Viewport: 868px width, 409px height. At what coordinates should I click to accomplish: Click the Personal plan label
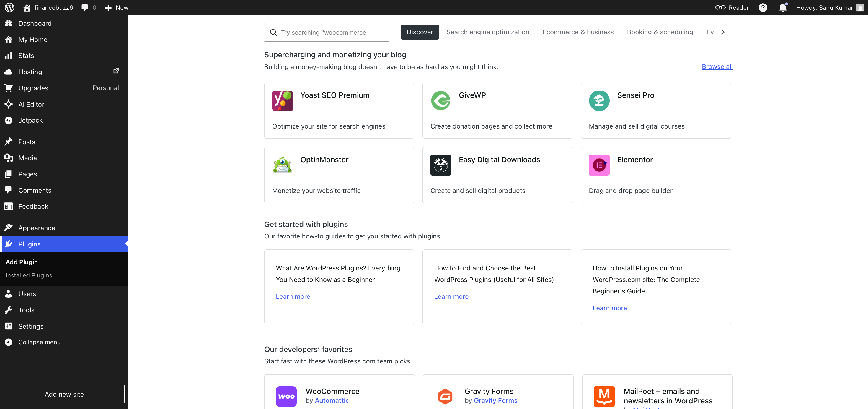point(106,88)
